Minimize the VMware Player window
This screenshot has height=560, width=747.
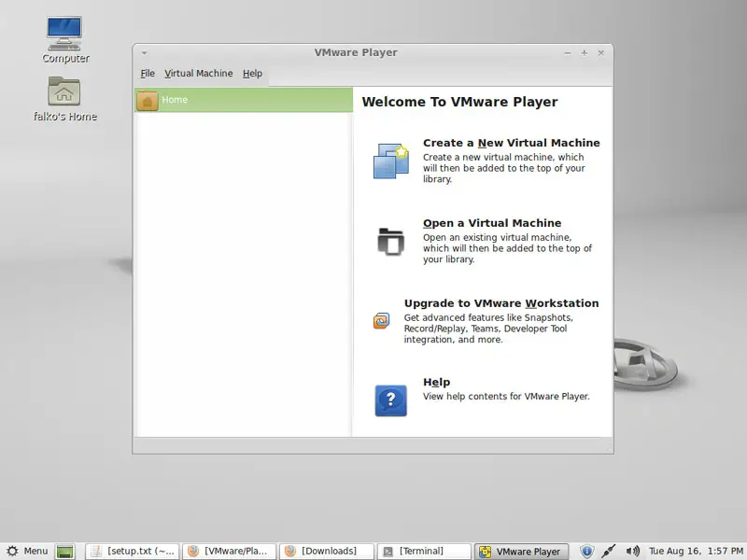pyautogui.click(x=568, y=53)
